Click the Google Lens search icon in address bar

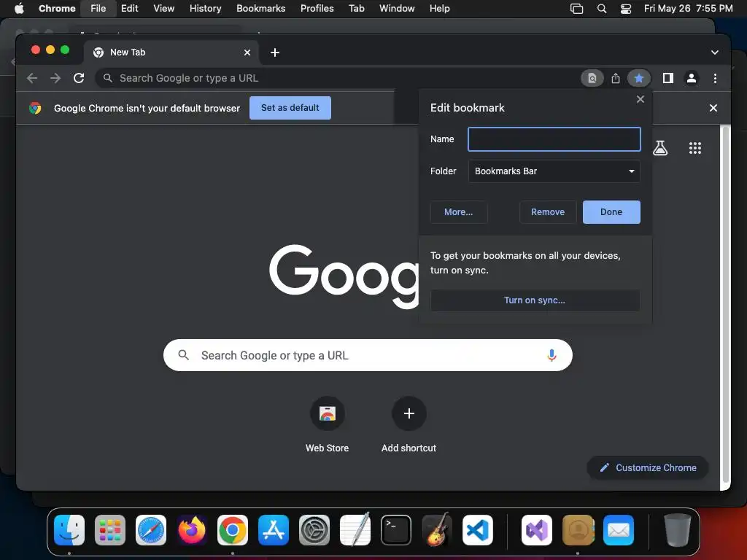(x=592, y=78)
